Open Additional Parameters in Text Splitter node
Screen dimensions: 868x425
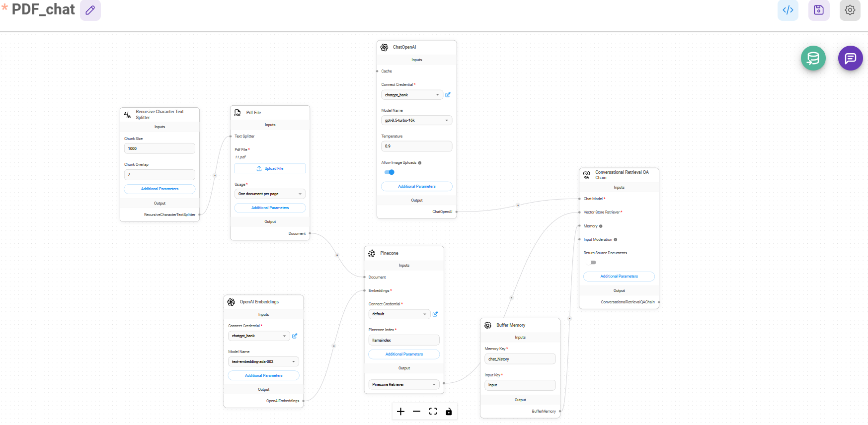click(159, 189)
